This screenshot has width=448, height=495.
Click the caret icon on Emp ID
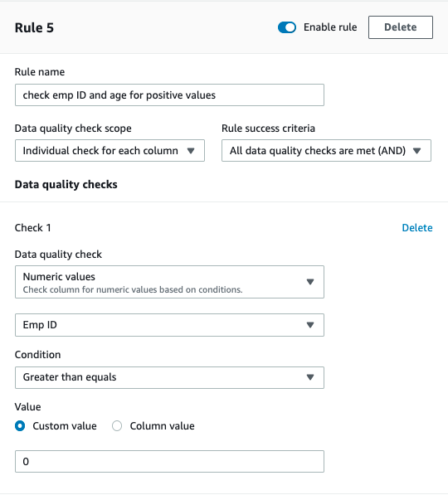310,325
